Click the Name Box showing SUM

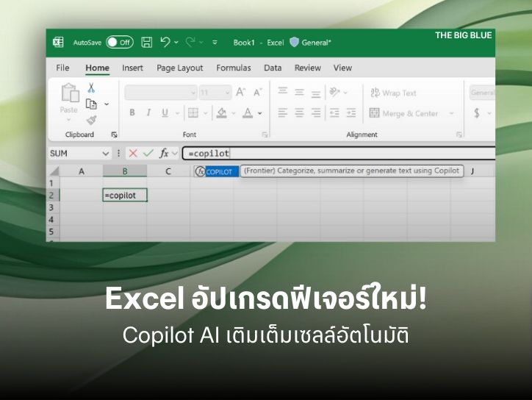[79, 154]
